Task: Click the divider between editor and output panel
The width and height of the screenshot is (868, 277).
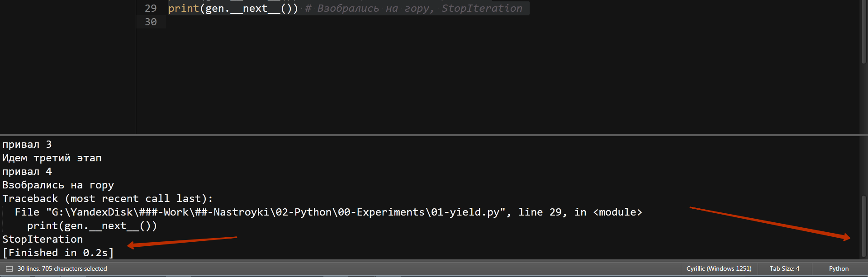Action: pyautogui.click(x=434, y=135)
